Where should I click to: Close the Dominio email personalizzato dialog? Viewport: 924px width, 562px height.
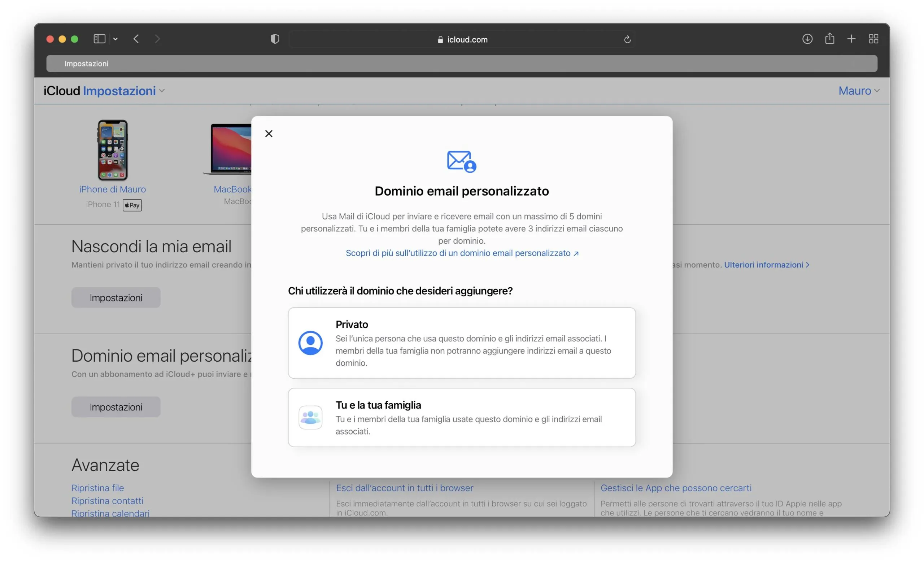coord(269,134)
